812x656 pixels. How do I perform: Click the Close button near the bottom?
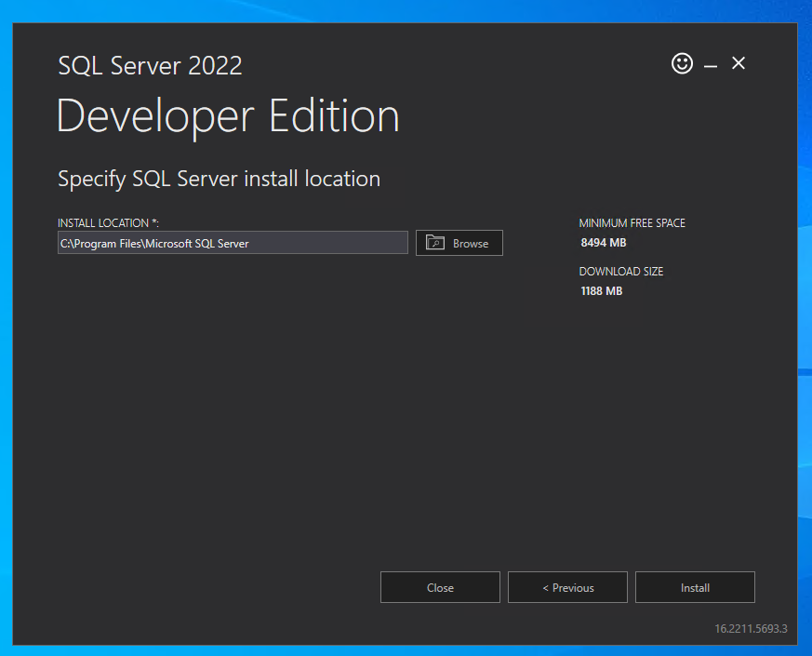point(440,587)
